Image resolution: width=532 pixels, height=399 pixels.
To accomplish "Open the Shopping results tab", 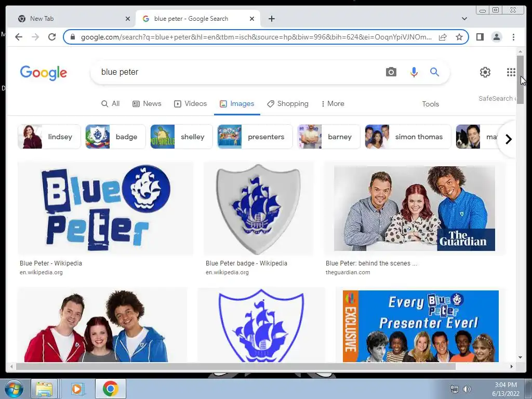I will tap(288, 104).
